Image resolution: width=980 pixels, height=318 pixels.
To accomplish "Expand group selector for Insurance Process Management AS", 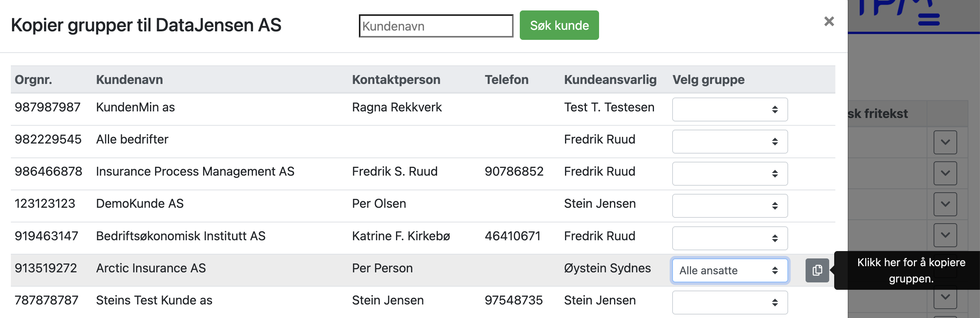I will [730, 174].
